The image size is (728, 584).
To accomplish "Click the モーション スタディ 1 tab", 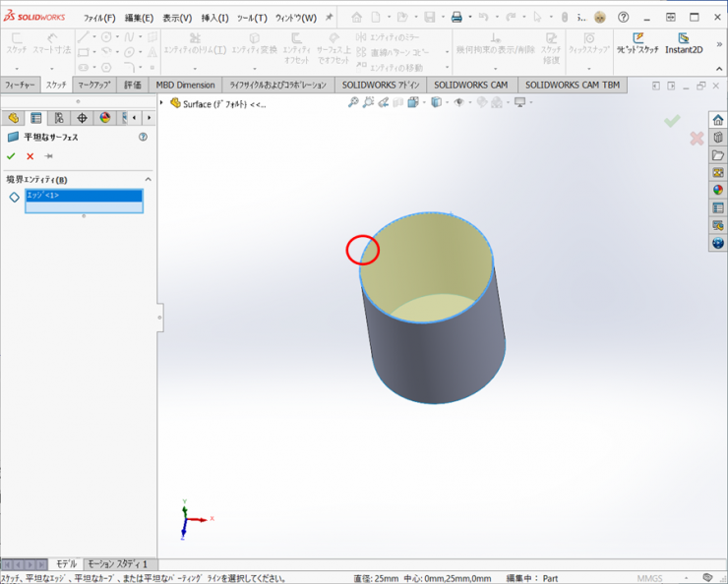I will [x=117, y=564].
